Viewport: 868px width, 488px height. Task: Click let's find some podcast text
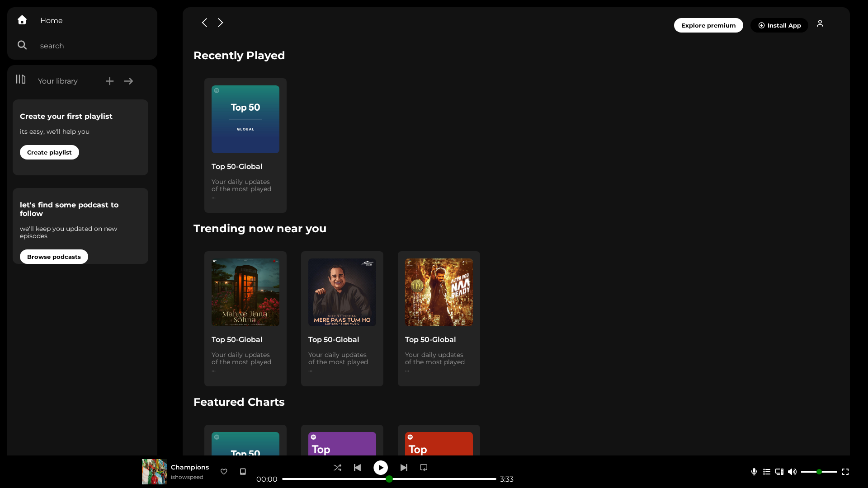pos(69,209)
